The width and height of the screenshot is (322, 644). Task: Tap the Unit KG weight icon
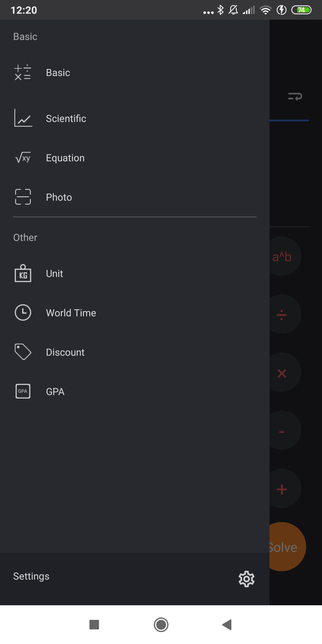pyautogui.click(x=23, y=273)
